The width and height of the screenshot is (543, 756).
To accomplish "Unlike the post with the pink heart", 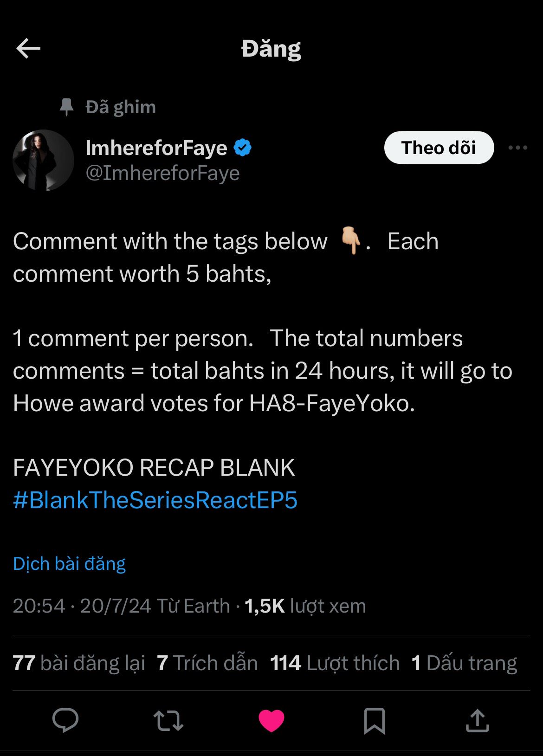I will click(271, 721).
